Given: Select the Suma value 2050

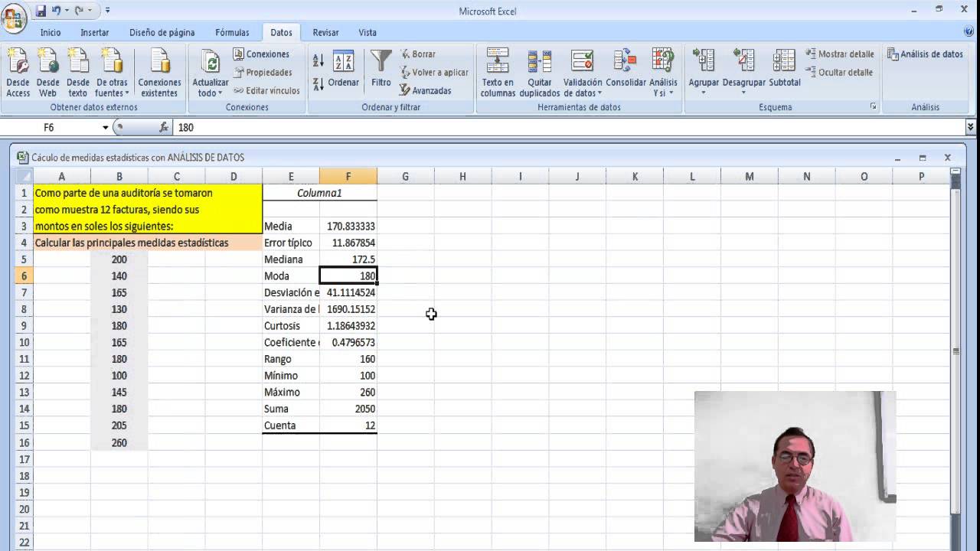Looking at the screenshot, I should (x=348, y=409).
